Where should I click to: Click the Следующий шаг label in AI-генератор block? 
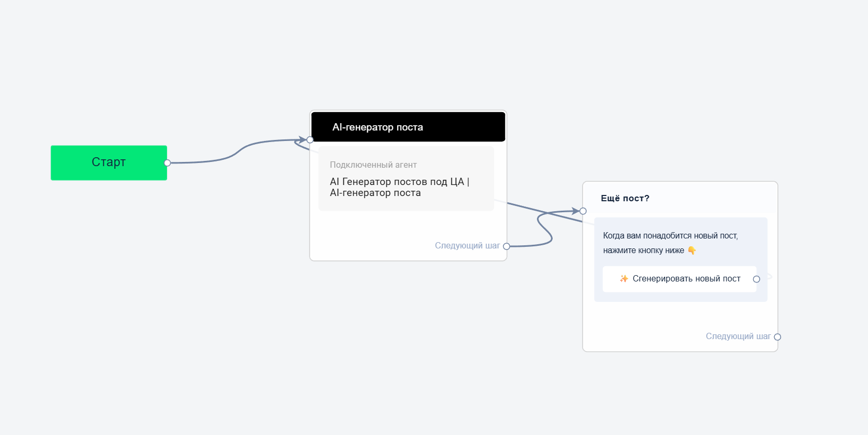(467, 246)
